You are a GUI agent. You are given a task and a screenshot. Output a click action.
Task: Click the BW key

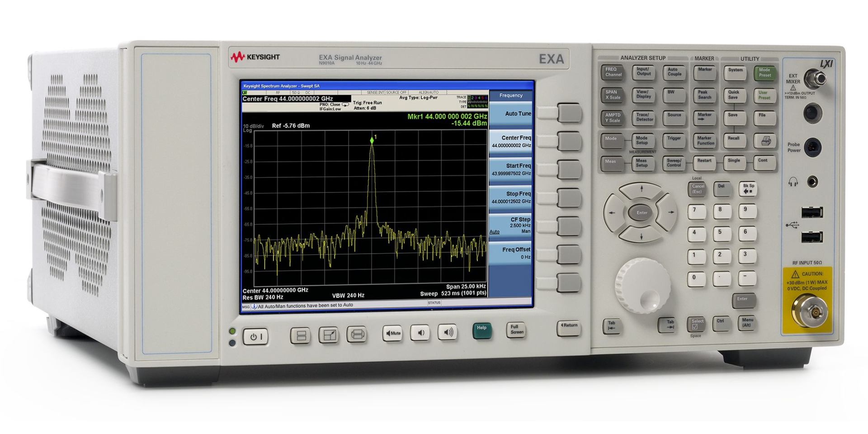tap(674, 95)
